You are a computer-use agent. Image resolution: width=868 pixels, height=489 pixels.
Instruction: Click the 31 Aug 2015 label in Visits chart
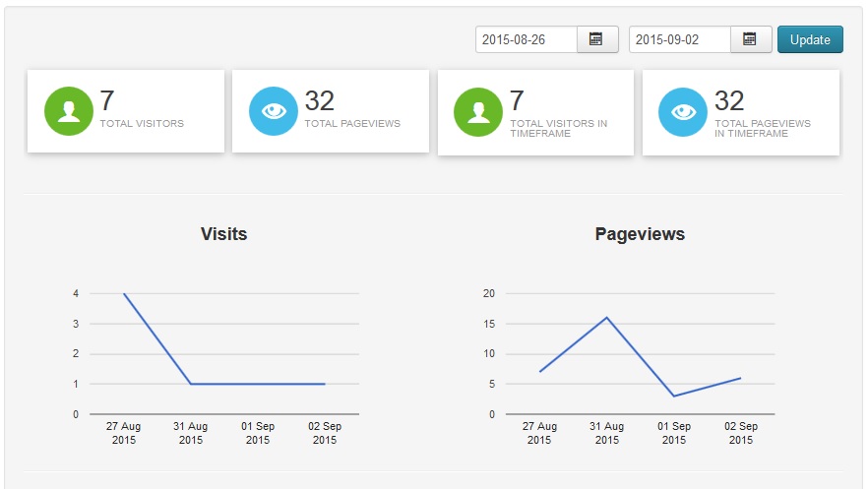click(x=191, y=433)
